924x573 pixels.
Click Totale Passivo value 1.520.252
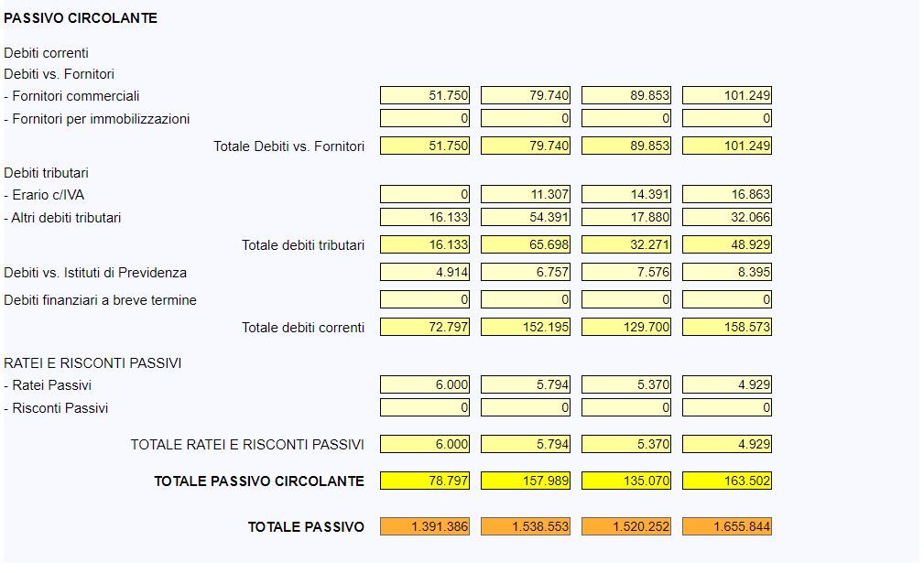[x=626, y=526]
